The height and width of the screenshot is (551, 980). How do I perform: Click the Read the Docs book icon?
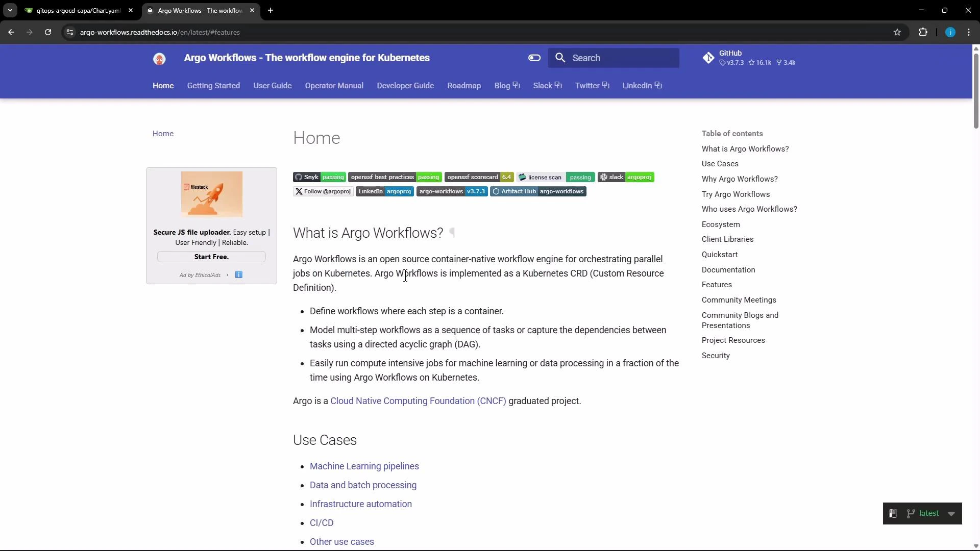pos(893,514)
